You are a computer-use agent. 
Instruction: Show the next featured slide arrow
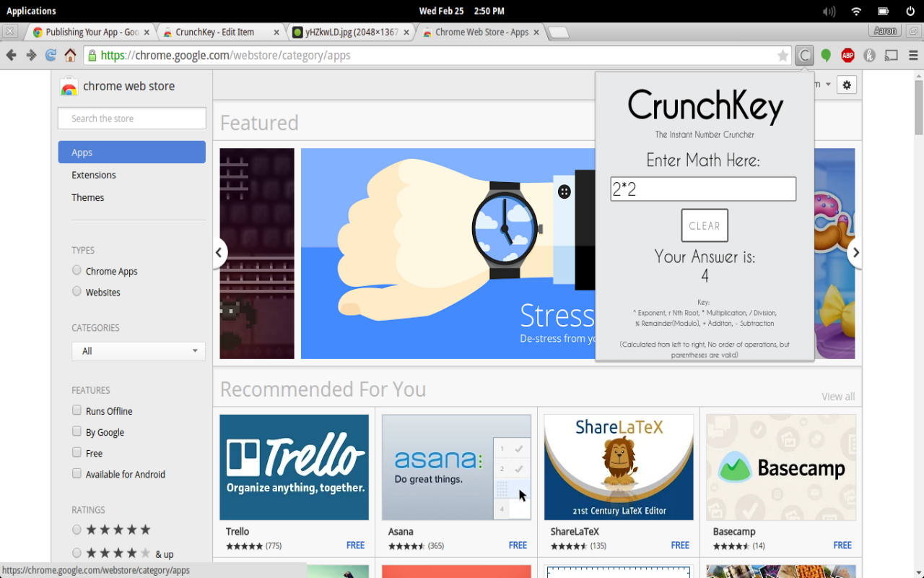tap(855, 253)
